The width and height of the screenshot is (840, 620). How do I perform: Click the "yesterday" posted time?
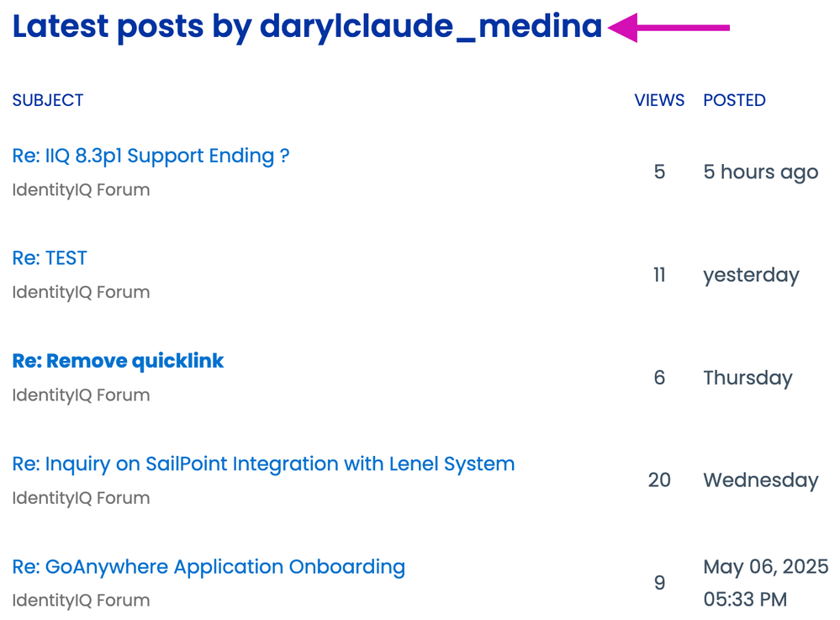click(751, 275)
